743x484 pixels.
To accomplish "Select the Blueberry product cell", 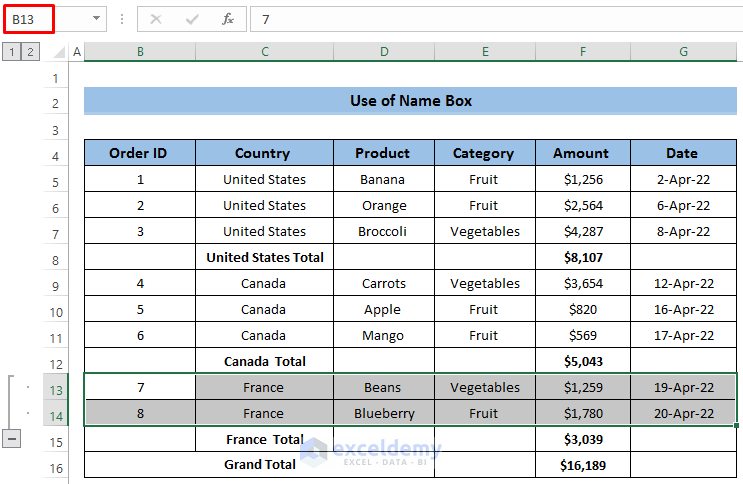I will [382, 413].
